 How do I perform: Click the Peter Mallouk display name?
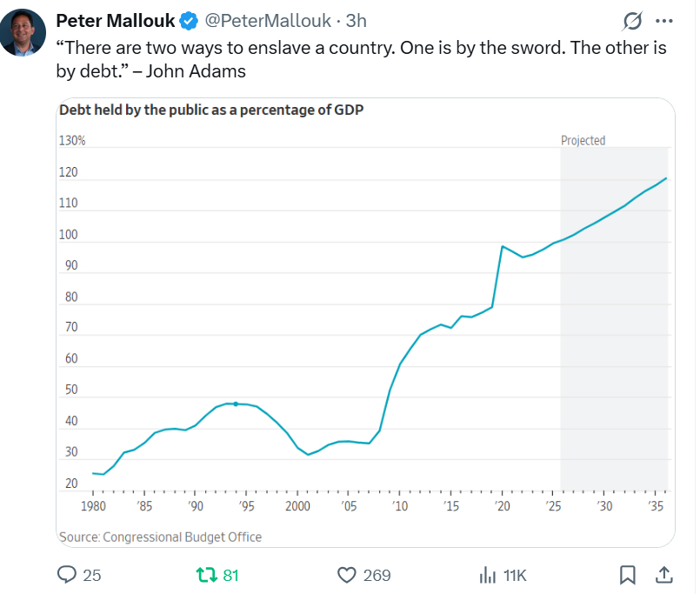[115, 20]
